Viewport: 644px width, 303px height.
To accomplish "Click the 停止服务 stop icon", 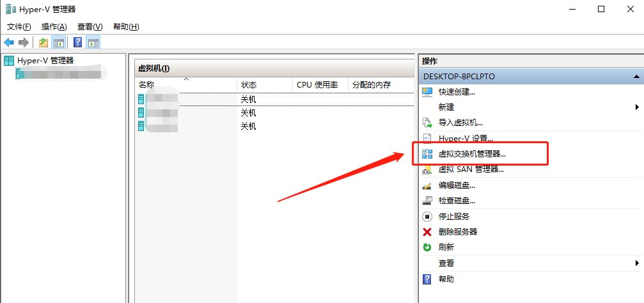I will (x=427, y=216).
